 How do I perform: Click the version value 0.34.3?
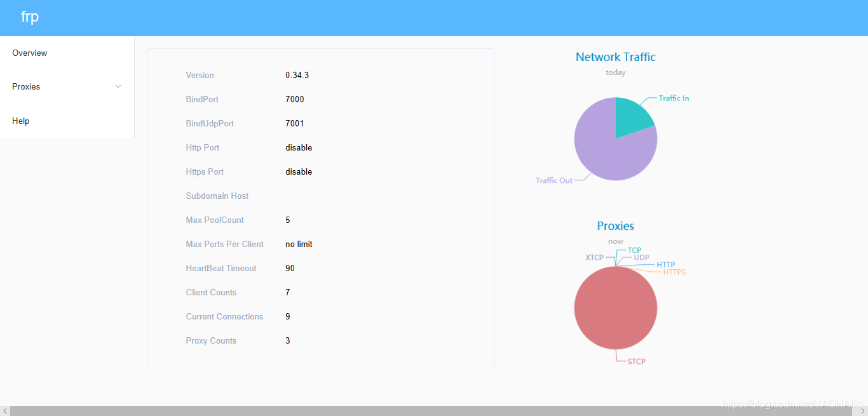click(x=297, y=75)
